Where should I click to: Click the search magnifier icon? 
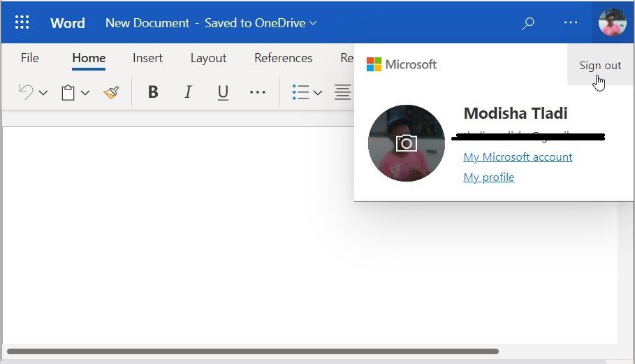[x=527, y=23]
